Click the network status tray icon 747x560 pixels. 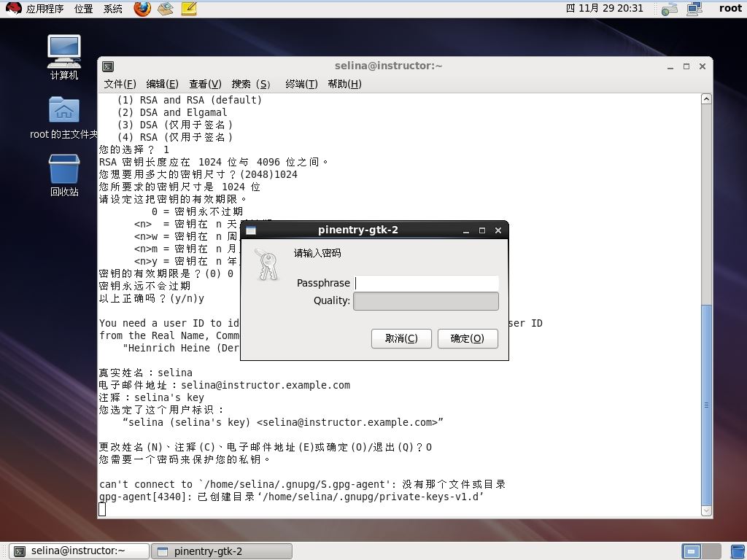point(670,9)
